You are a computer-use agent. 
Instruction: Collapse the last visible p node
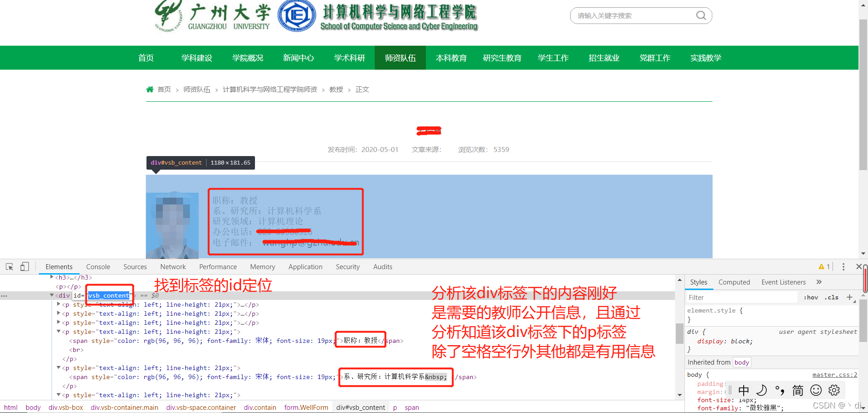coord(59,394)
